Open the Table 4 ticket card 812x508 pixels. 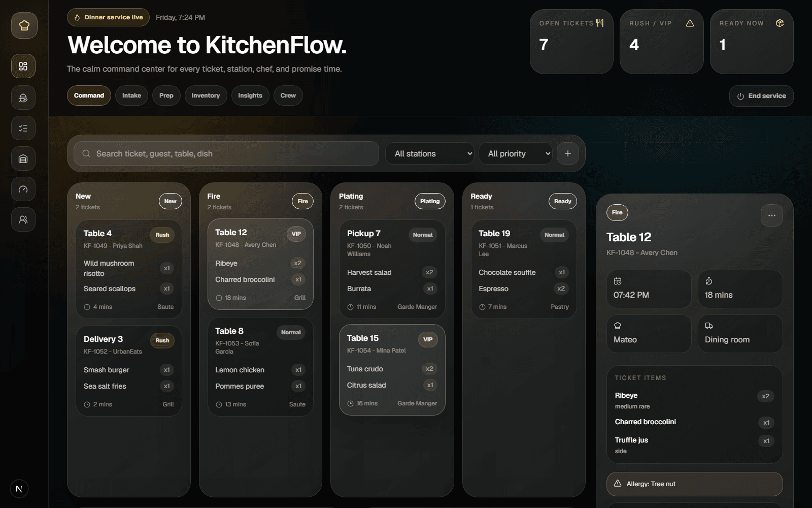point(129,269)
